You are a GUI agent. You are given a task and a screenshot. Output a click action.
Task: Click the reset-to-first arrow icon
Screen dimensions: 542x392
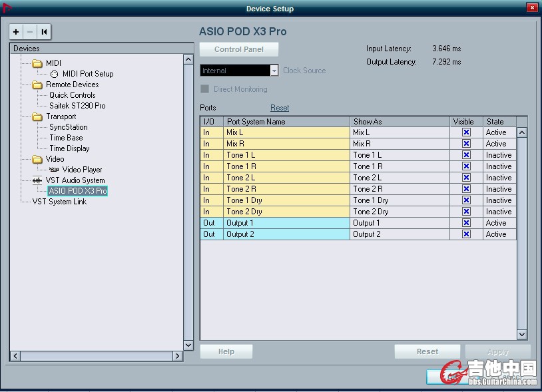(44, 32)
